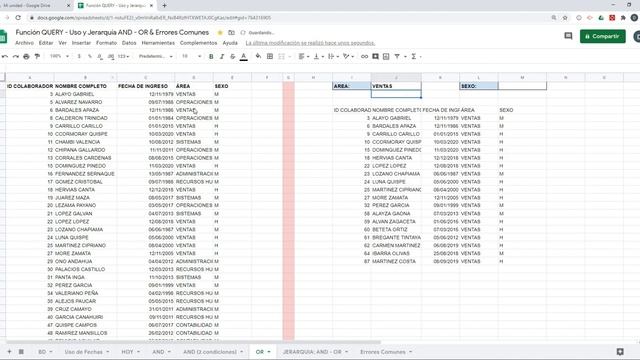The height and width of the screenshot is (360, 640).
Task: Star this document
Action: click(x=220, y=32)
